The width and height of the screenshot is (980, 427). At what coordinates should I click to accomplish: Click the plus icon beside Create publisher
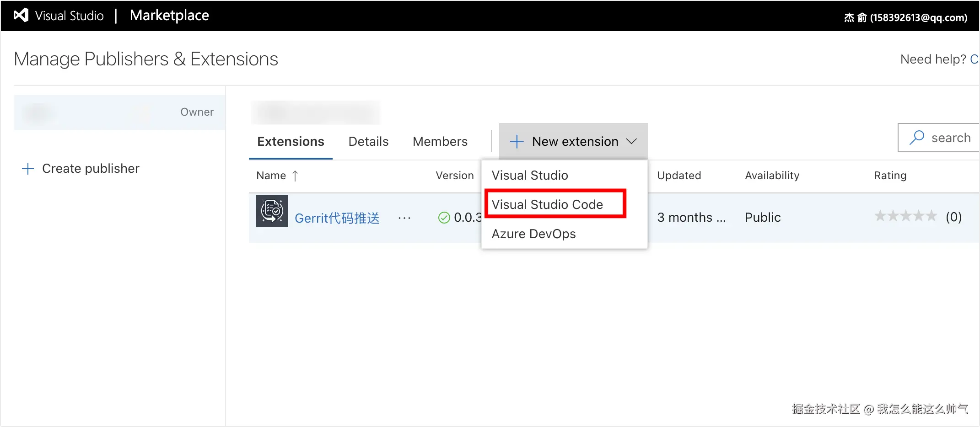(28, 169)
